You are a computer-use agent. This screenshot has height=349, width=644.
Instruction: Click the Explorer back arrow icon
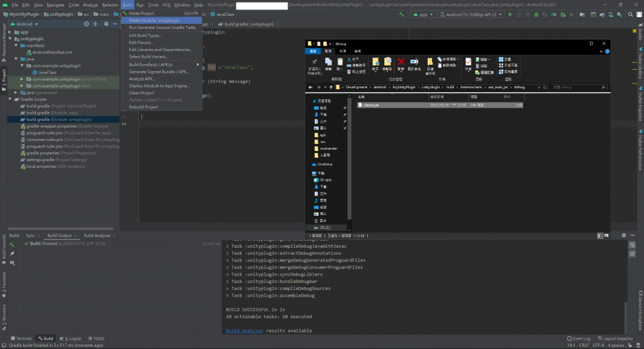coord(311,87)
